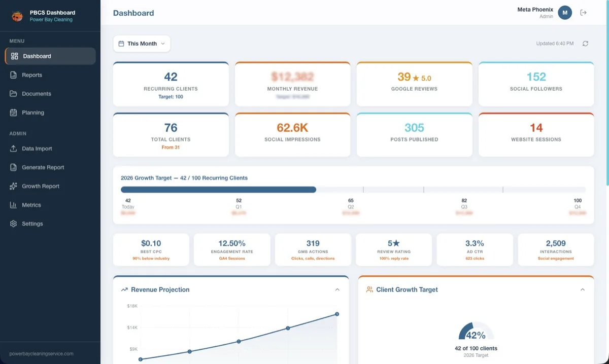Viewport: 609px width, 364px height.
Task: Click the Google Reviews card
Action: (x=414, y=84)
